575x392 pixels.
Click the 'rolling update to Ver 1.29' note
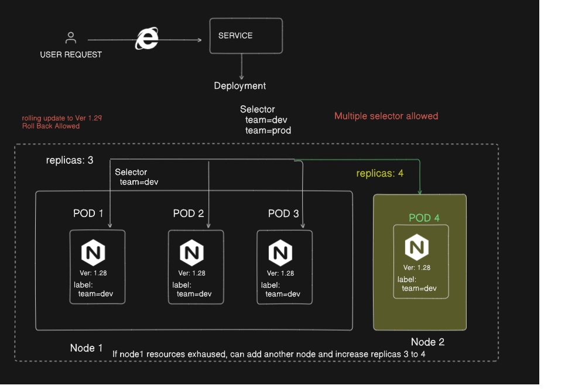click(62, 118)
